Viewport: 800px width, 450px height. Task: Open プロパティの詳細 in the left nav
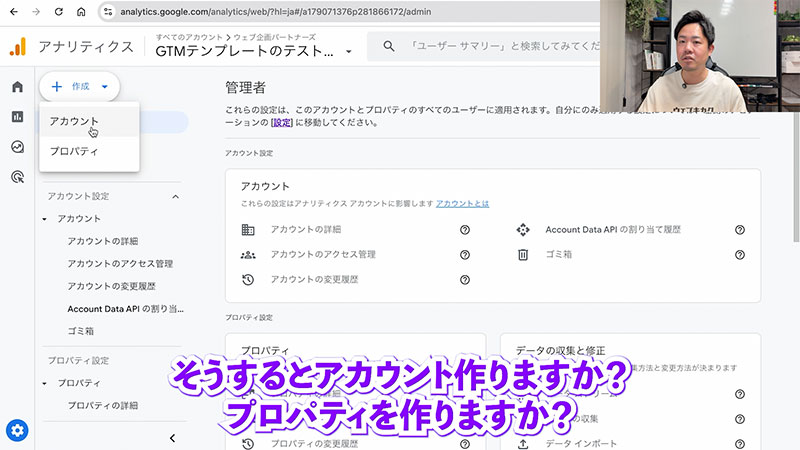[x=103, y=406]
